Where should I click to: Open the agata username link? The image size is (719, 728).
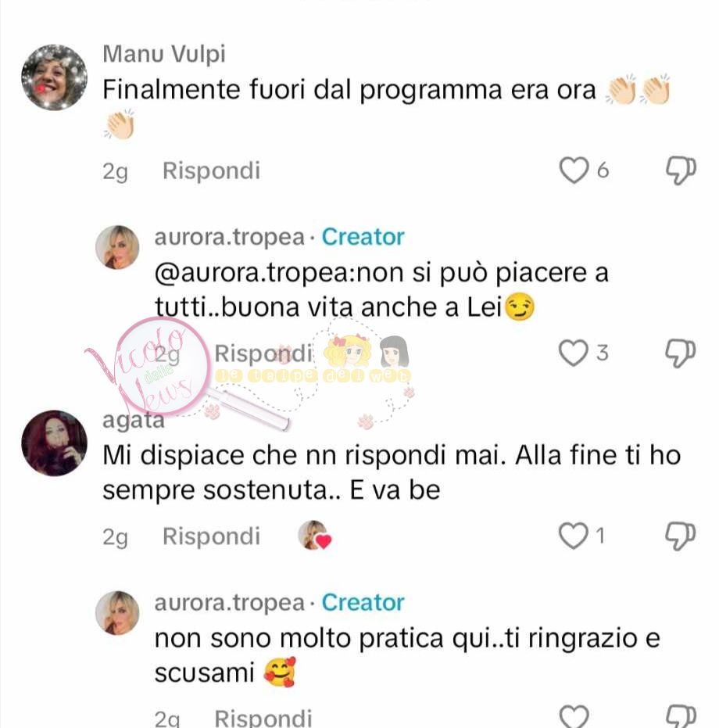pyautogui.click(x=134, y=421)
